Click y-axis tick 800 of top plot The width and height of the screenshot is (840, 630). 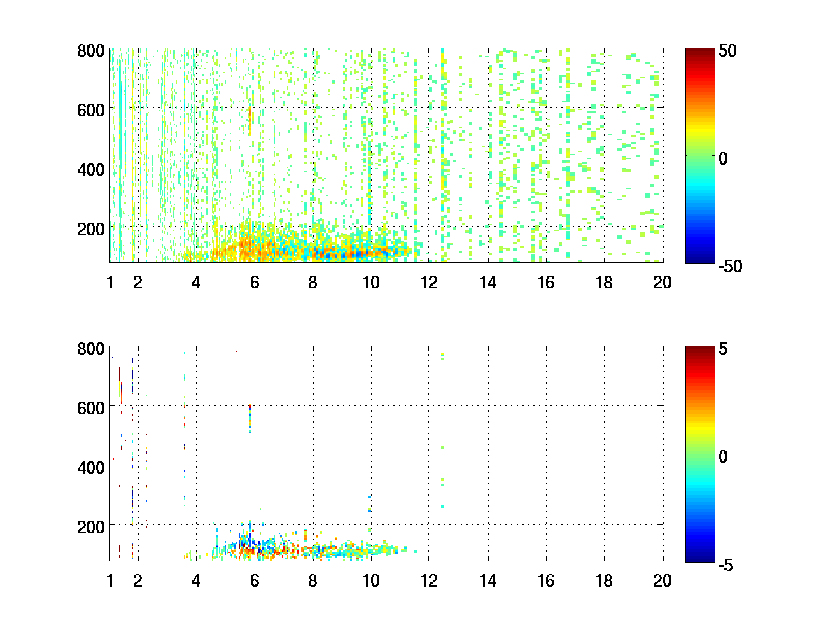click(91, 50)
